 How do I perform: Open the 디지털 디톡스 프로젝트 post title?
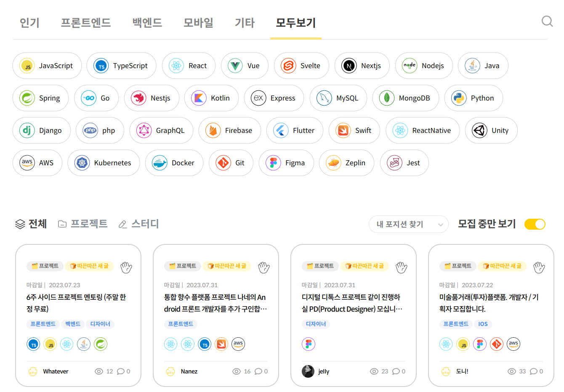[x=352, y=303]
